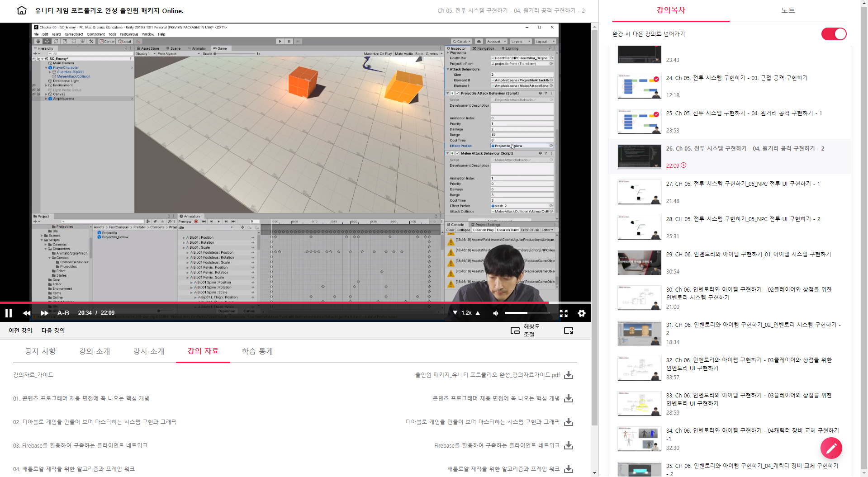Click the playing indicator icon next to 22:09
This screenshot has width=868, height=477.
point(683,165)
